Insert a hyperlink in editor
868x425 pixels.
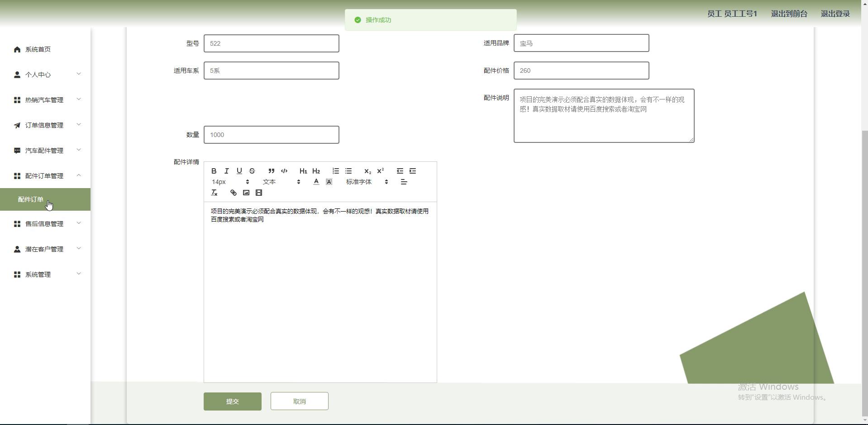(x=233, y=193)
